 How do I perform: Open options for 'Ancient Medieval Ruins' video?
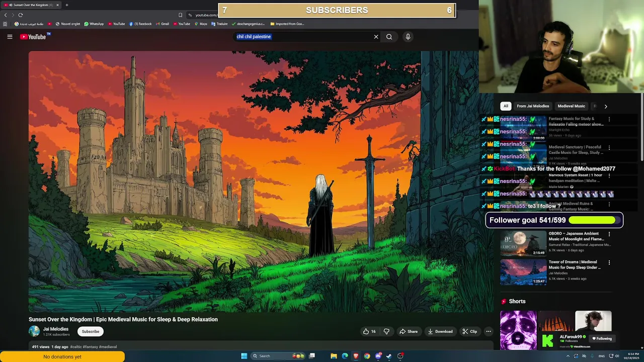609,204
